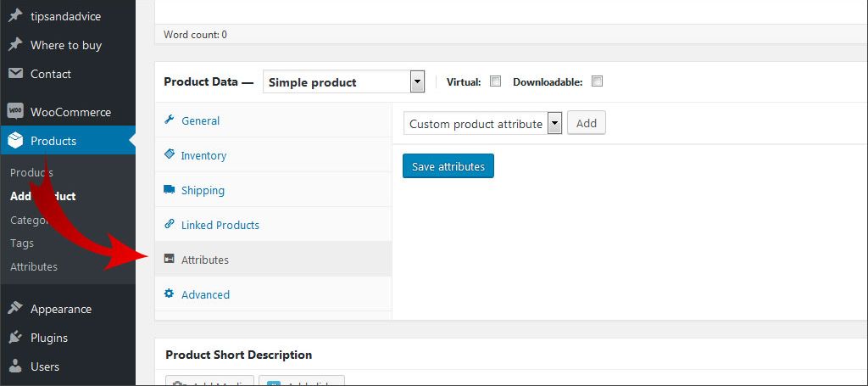Enable the Virtual checkbox
The image size is (868, 386).
(x=496, y=81)
